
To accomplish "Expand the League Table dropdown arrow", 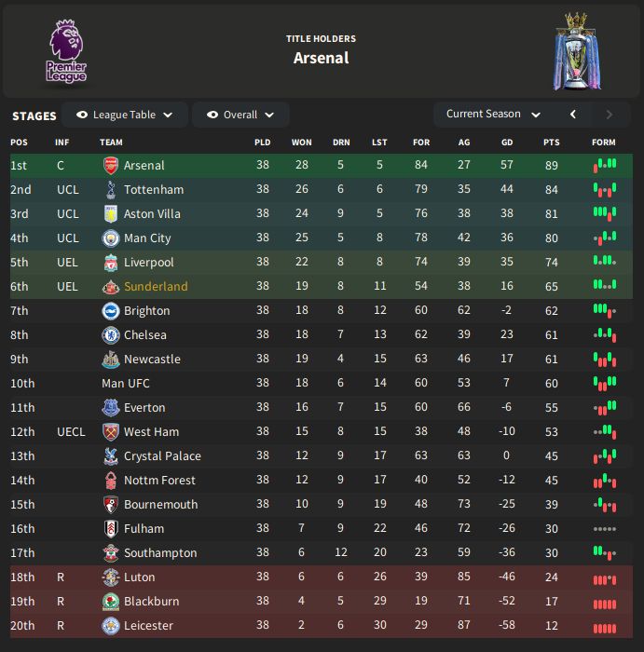I will point(168,115).
